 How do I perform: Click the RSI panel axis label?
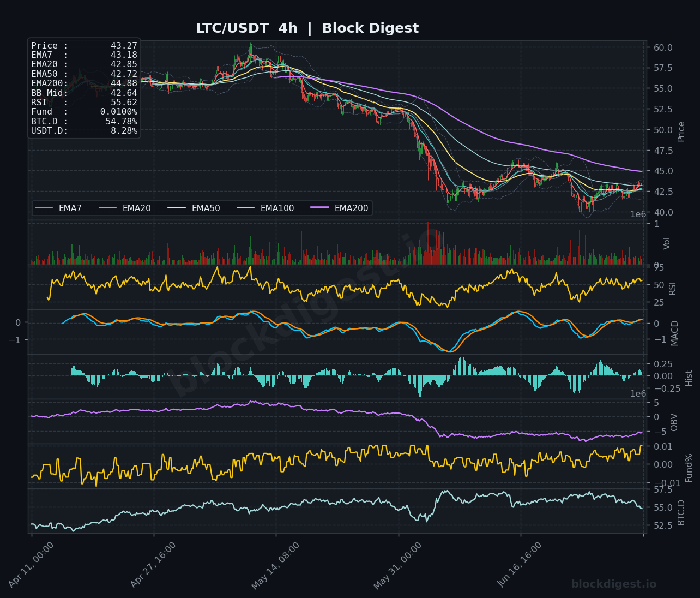[x=672, y=288]
